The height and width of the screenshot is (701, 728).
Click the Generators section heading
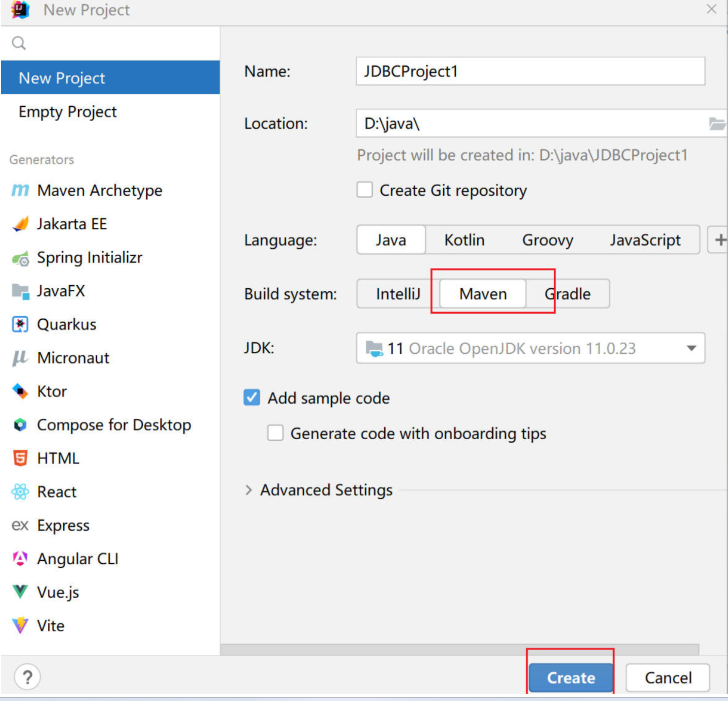(x=42, y=160)
